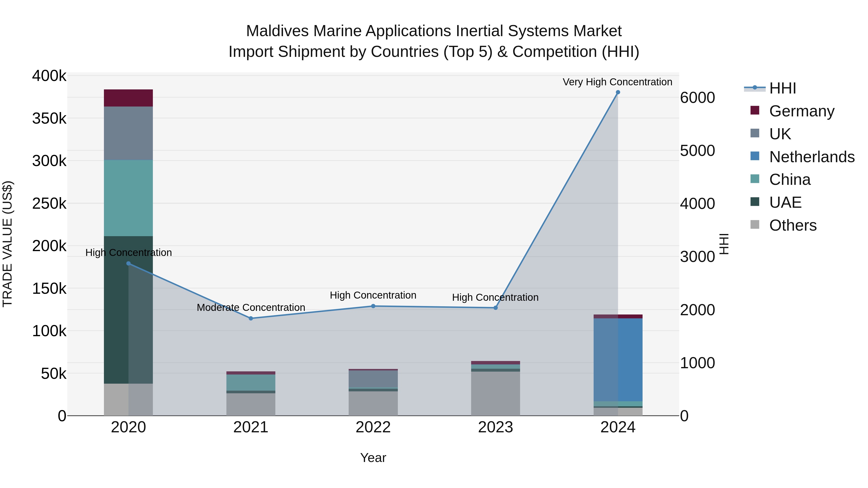The height and width of the screenshot is (488, 868).
Task: Toggle the UAE legend entry
Action: 776,202
